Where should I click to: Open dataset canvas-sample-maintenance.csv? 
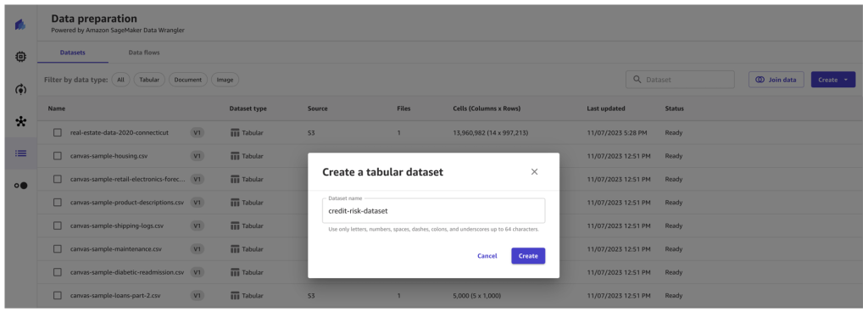(x=115, y=249)
